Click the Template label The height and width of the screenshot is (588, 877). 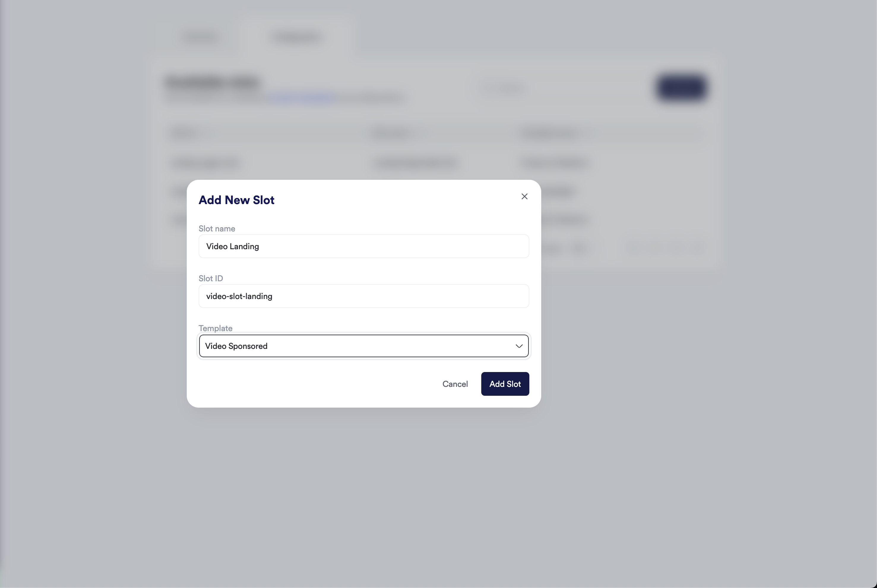[x=215, y=328]
